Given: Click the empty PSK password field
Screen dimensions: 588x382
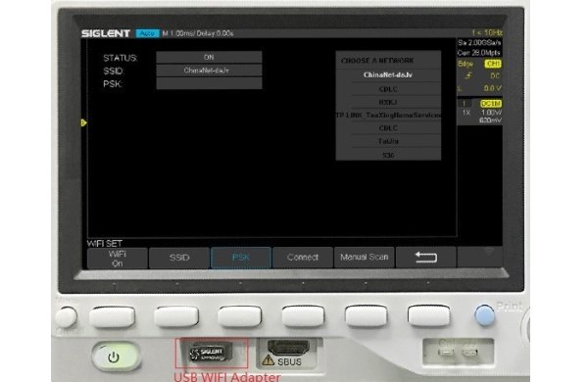Looking at the screenshot, I should click(209, 83).
